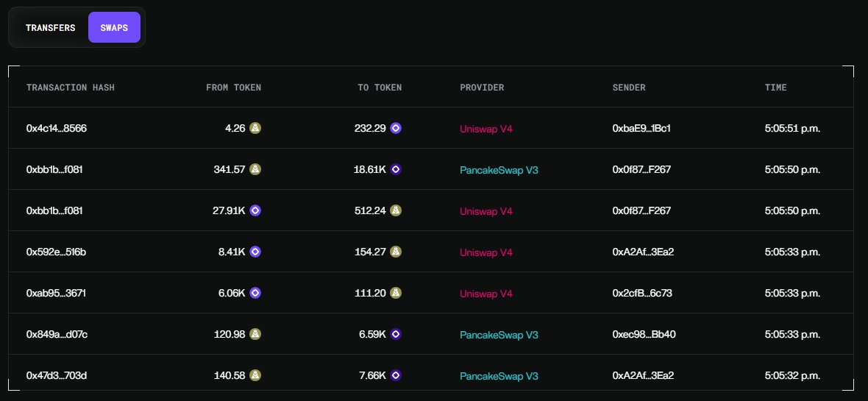The image size is (868, 401).
Task: Click the from amount 8.41K
Action: (232, 252)
